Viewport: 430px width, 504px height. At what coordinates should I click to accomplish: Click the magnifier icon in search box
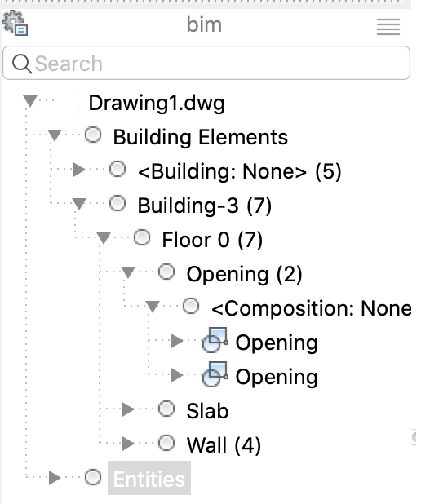click(x=22, y=64)
